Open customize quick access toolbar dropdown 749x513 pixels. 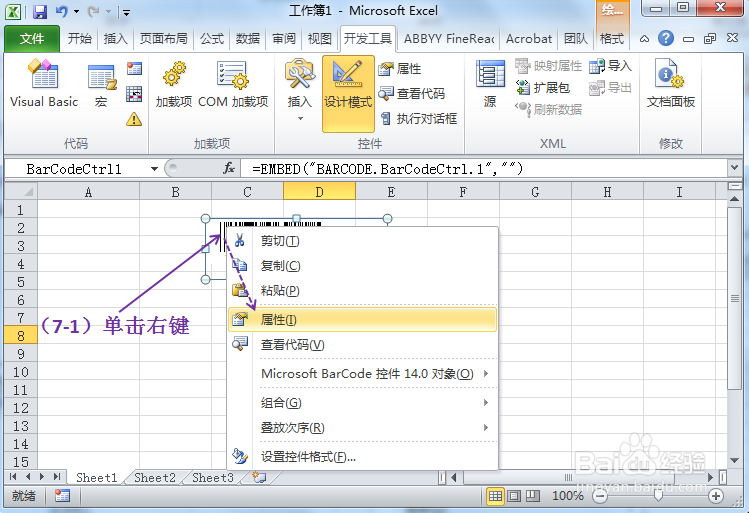click(x=126, y=12)
